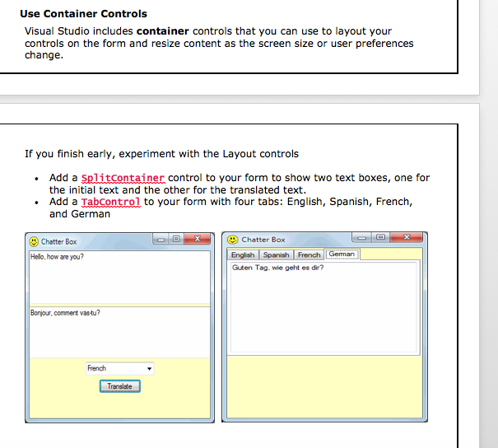
Task: Maximize the left Chatter Box window
Action: pos(176,239)
